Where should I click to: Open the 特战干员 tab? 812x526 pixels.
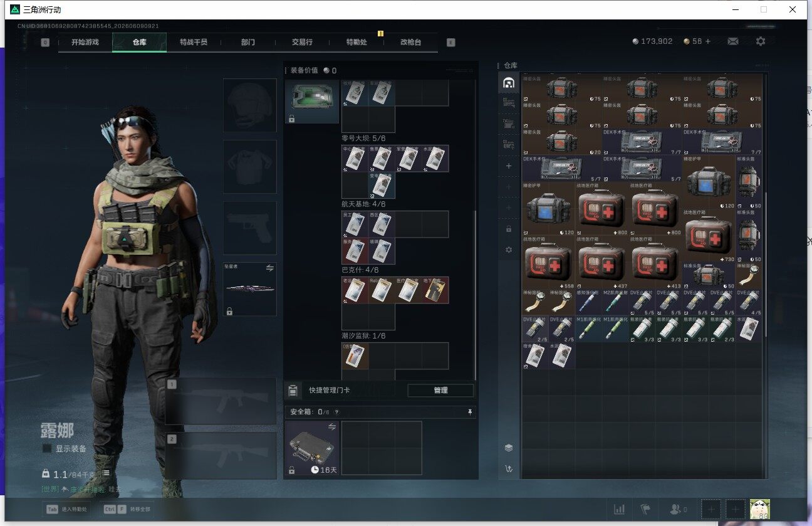[194, 42]
